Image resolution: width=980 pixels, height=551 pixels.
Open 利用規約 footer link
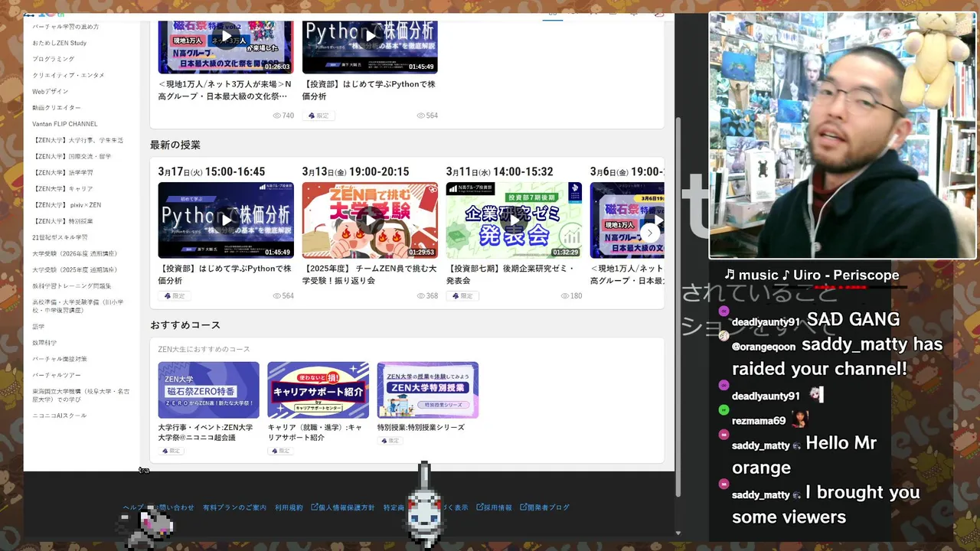[x=289, y=507]
